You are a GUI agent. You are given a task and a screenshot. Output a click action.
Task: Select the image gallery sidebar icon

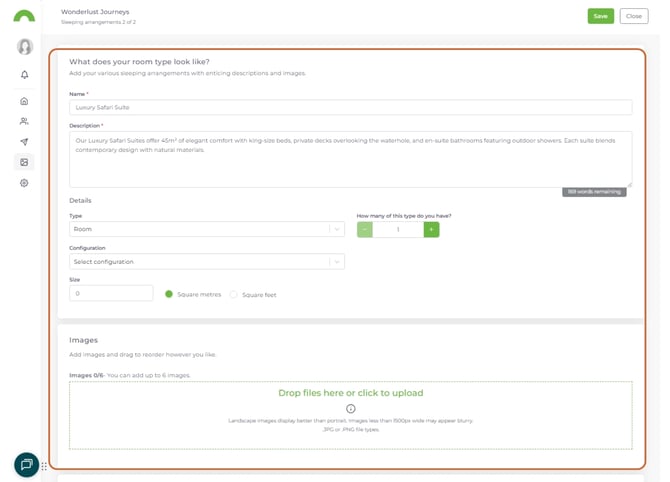point(25,162)
